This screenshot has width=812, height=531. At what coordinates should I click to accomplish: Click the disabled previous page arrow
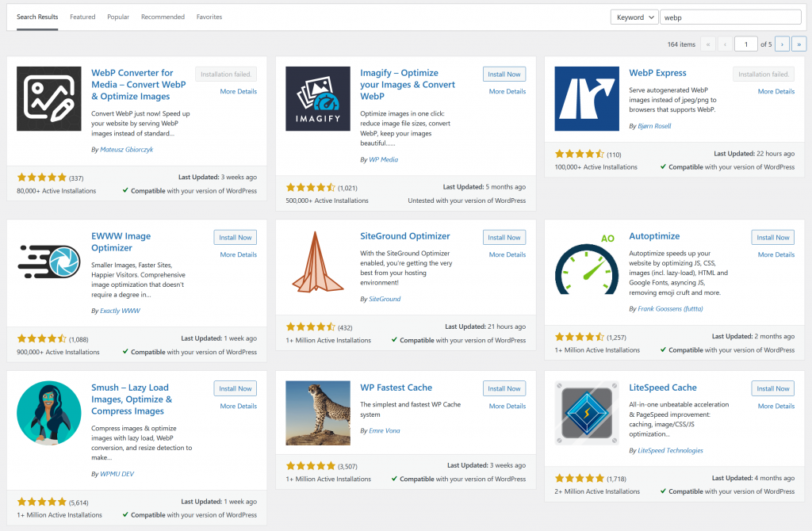point(725,44)
